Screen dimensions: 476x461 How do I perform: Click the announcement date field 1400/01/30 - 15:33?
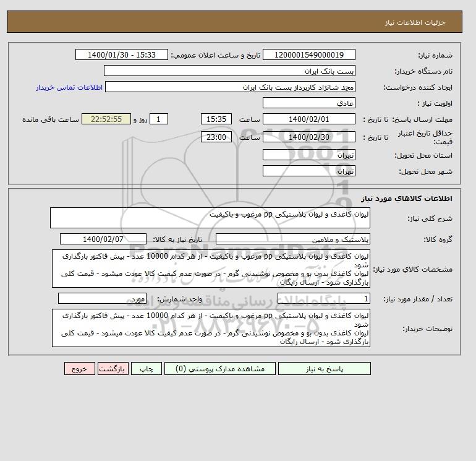tap(121, 54)
